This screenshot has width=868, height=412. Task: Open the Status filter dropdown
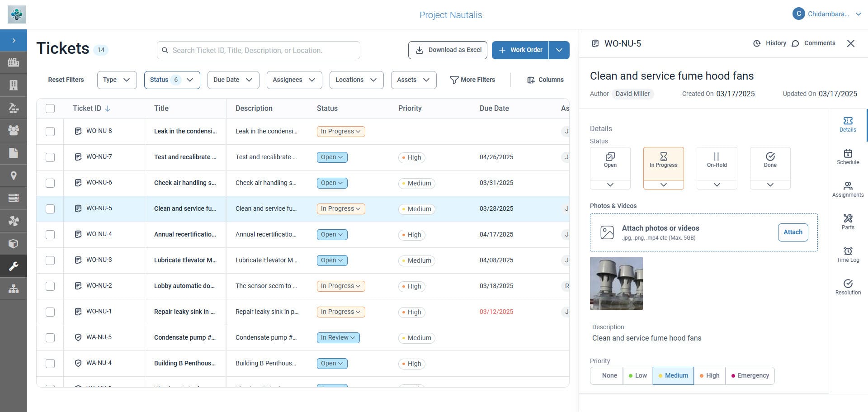pos(172,80)
